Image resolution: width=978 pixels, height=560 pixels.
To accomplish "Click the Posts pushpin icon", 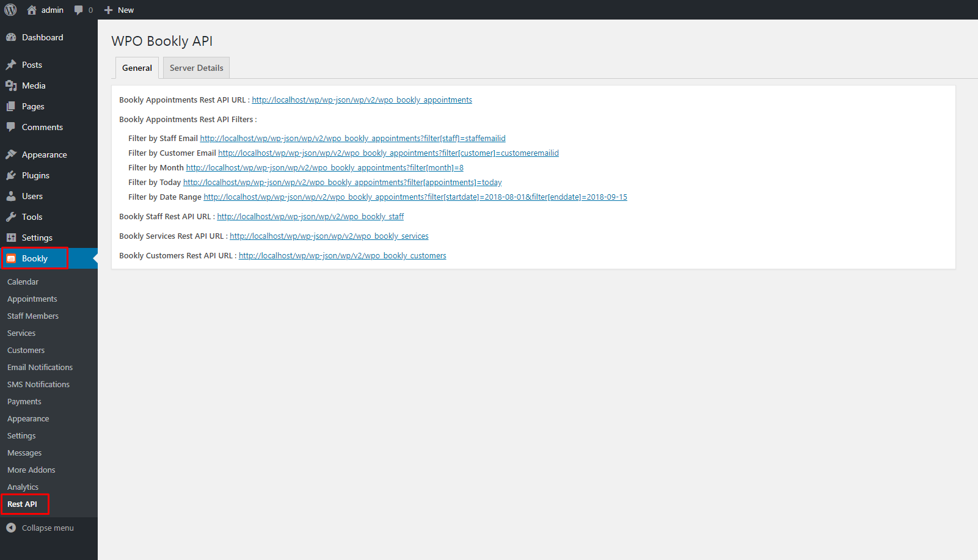I will [x=11, y=65].
